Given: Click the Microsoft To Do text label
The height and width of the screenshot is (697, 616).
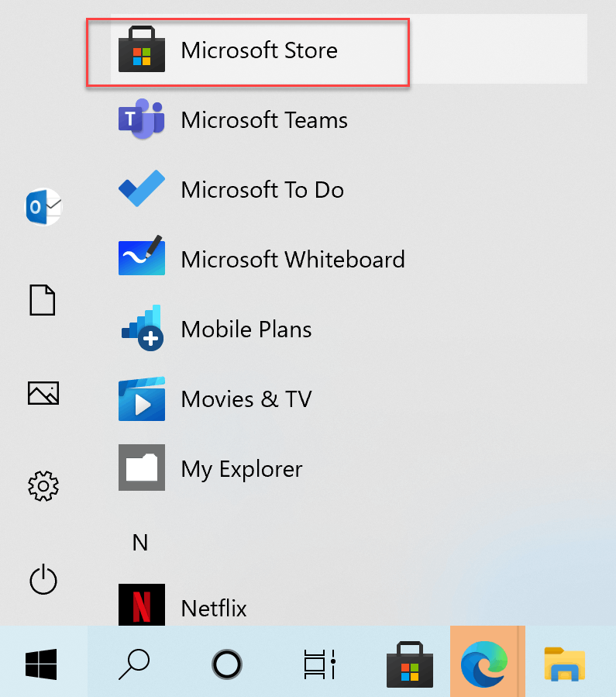Looking at the screenshot, I should (263, 189).
